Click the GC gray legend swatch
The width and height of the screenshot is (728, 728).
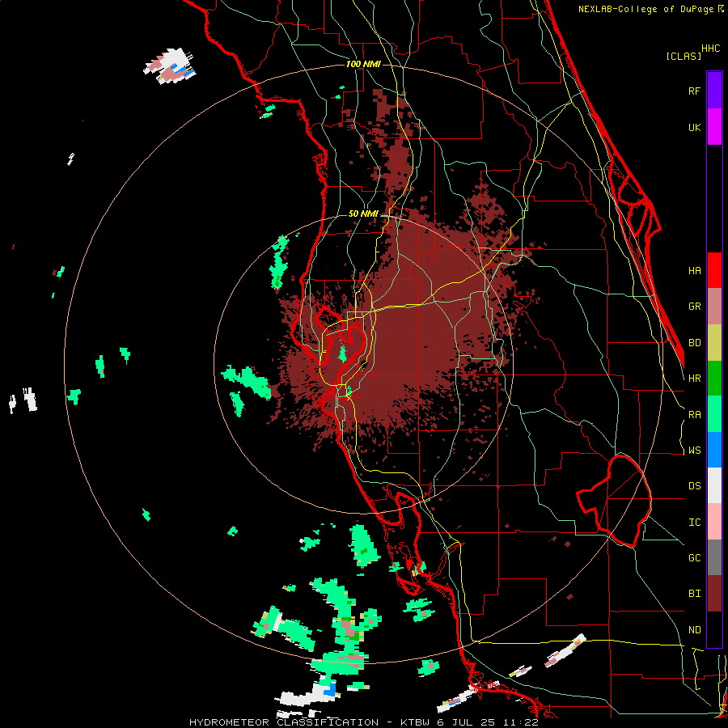click(714, 557)
